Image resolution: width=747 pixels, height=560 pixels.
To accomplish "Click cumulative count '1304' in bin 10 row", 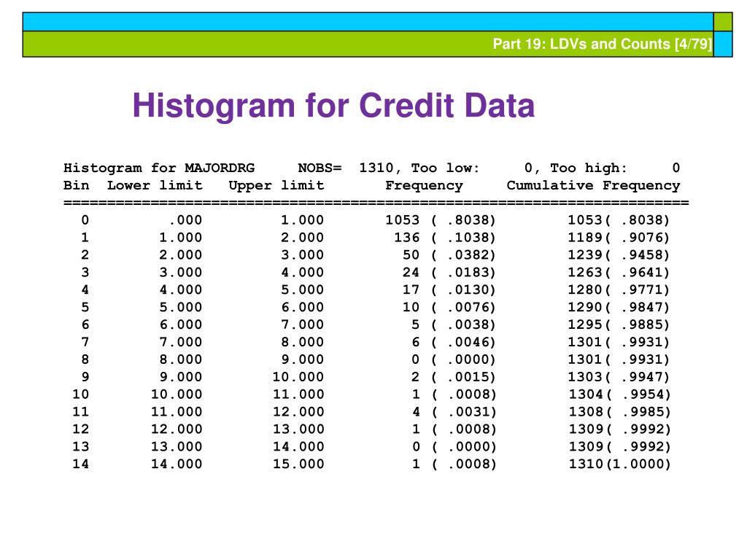I will [586, 394].
